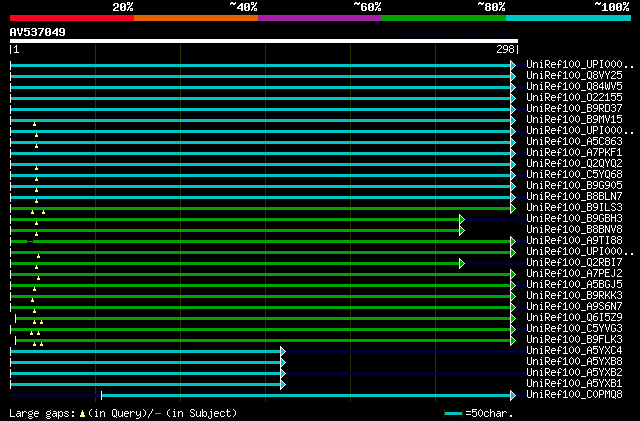This screenshot has width=640, height=421.
Task: Open the UniRef100_Q6I5Z9 label
Action: [574, 318]
